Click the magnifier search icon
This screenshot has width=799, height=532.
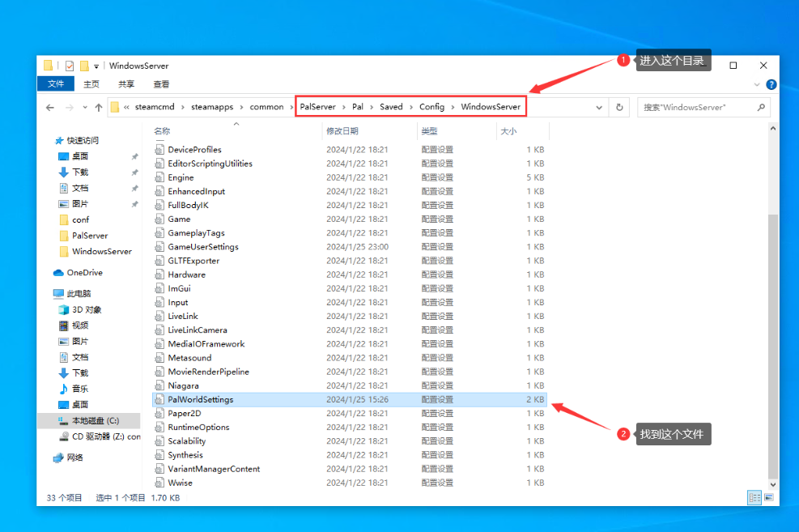coord(761,108)
